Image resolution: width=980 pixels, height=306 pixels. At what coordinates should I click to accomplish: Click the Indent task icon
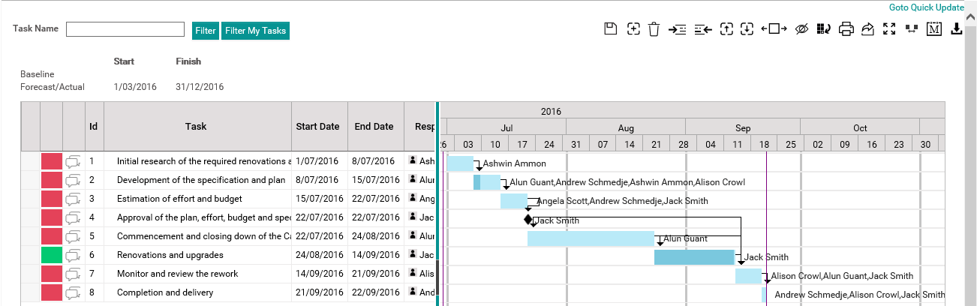click(x=677, y=29)
